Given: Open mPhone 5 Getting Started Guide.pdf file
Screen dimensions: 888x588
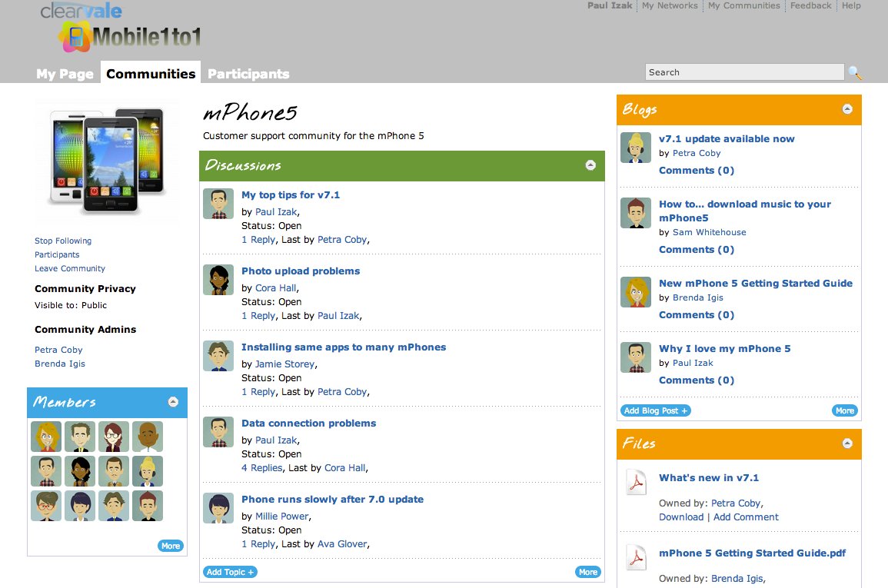Looking at the screenshot, I should click(752, 553).
